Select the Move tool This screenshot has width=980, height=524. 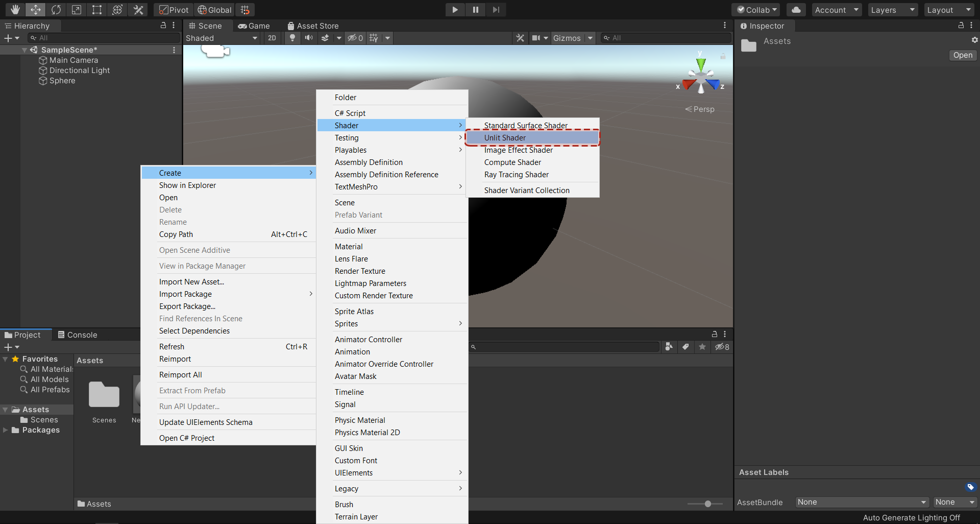tap(36, 10)
